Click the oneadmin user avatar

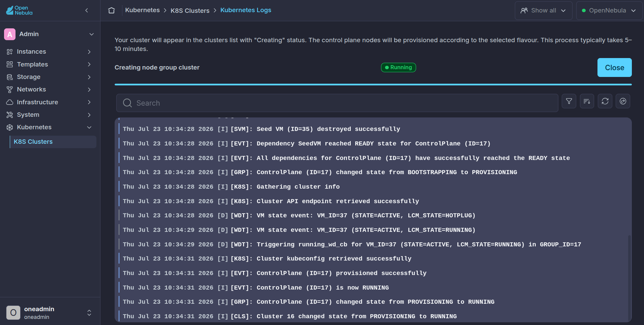coord(13,313)
